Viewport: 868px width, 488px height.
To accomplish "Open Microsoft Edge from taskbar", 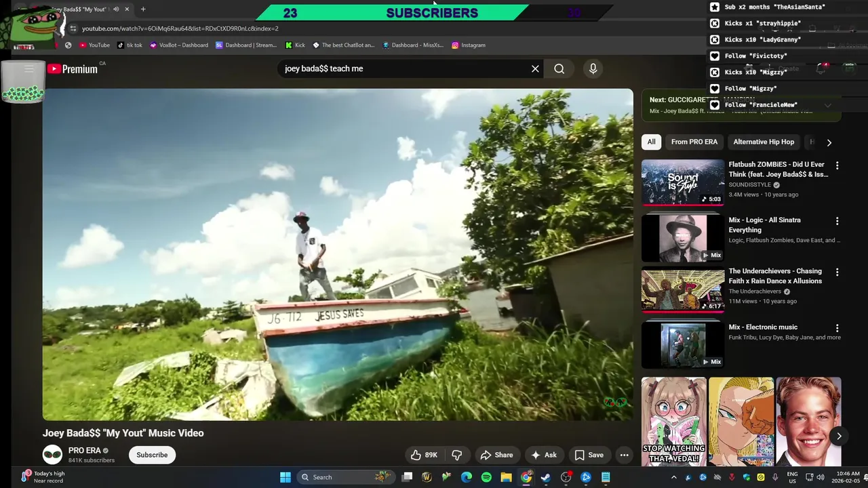I will click(467, 477).
